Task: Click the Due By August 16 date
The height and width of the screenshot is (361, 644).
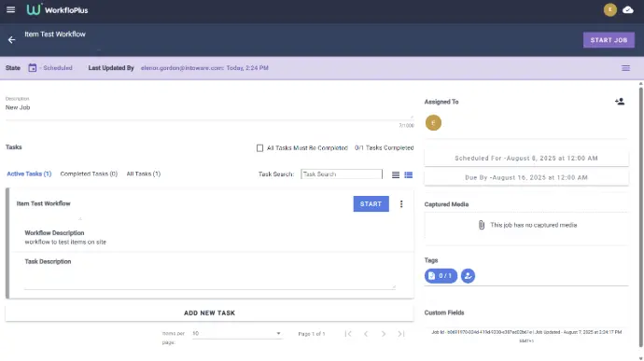Action: (526, 177)
